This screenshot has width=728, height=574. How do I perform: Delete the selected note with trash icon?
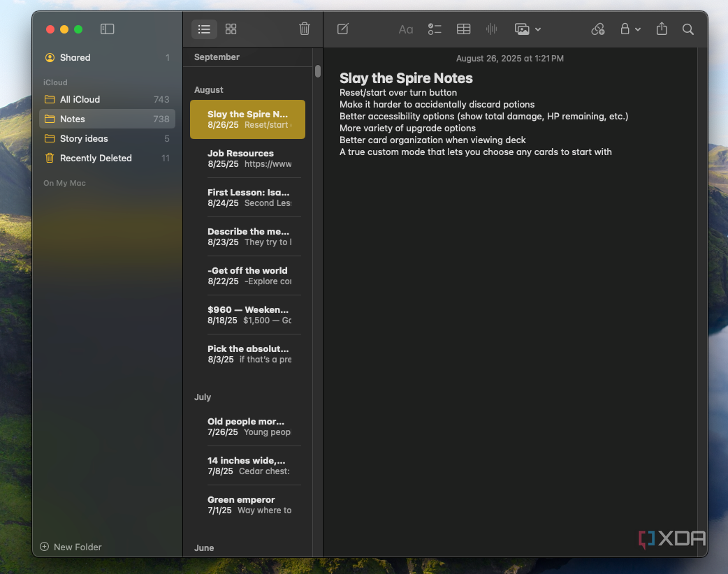[x=305, y=29]
